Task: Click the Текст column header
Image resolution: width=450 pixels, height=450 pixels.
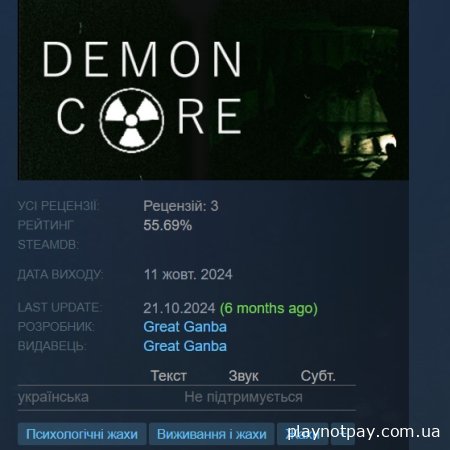Action: pos(169,376)
